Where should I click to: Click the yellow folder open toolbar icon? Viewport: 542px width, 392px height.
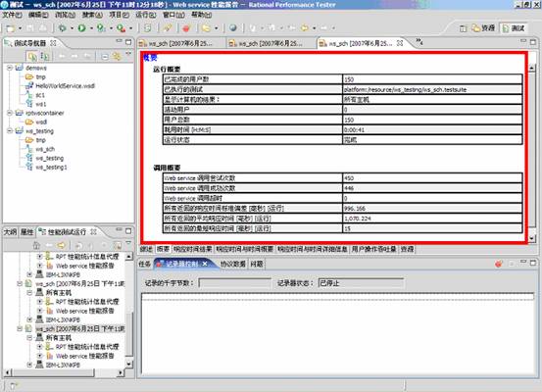[x=207, y=28]
